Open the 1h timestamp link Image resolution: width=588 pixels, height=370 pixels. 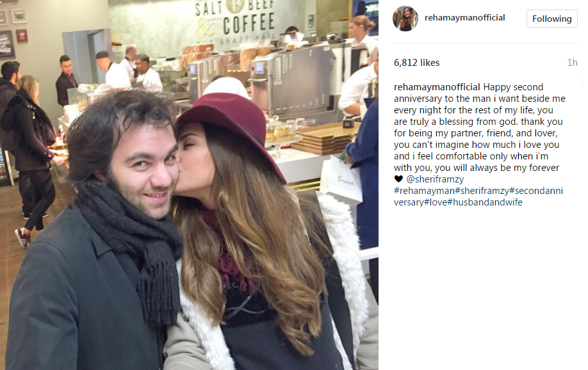[x=572, y=63]
